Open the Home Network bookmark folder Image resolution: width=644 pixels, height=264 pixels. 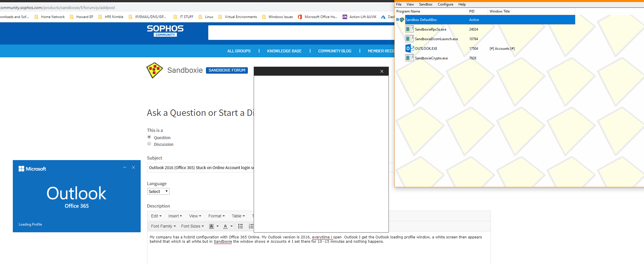pyautogui.click(x=50, y=17)
